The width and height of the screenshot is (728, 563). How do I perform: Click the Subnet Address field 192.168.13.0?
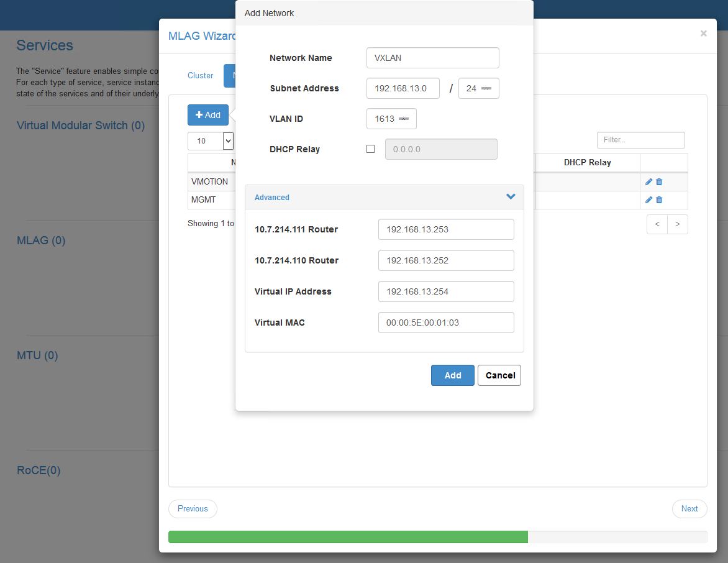[403, 88]
